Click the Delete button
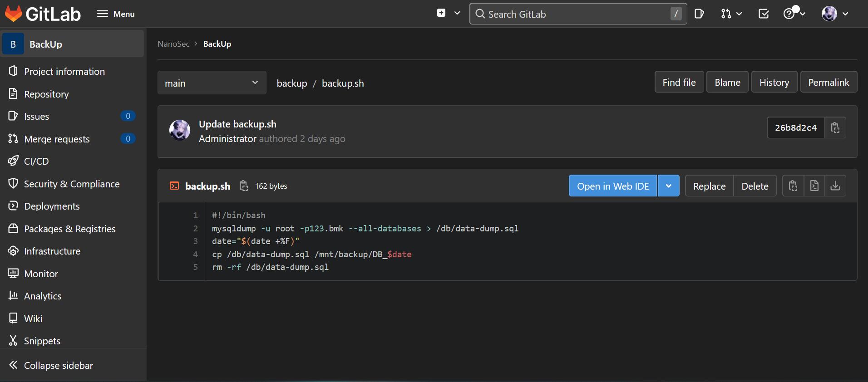The width and height of the screenshot is (868, 382). (x=755, y=186)
